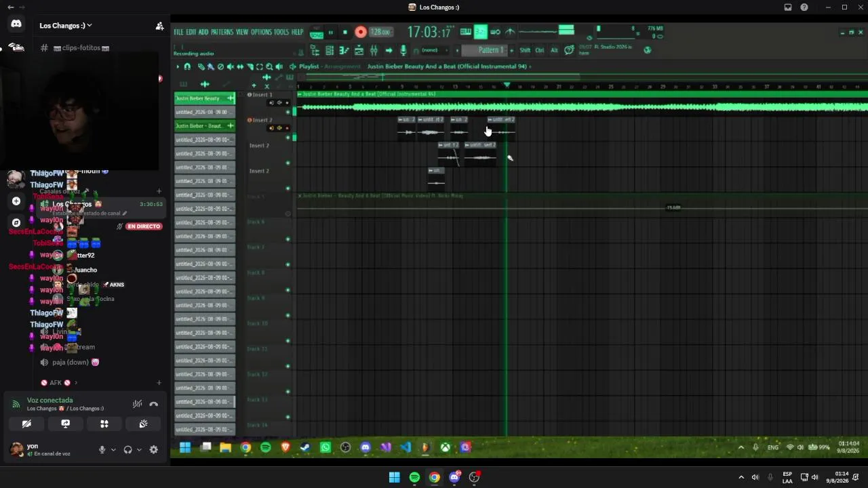The width and height of the screenshot is (868, 488).
Task: Open the FILE menu in FL Studio
Action: 179,32
